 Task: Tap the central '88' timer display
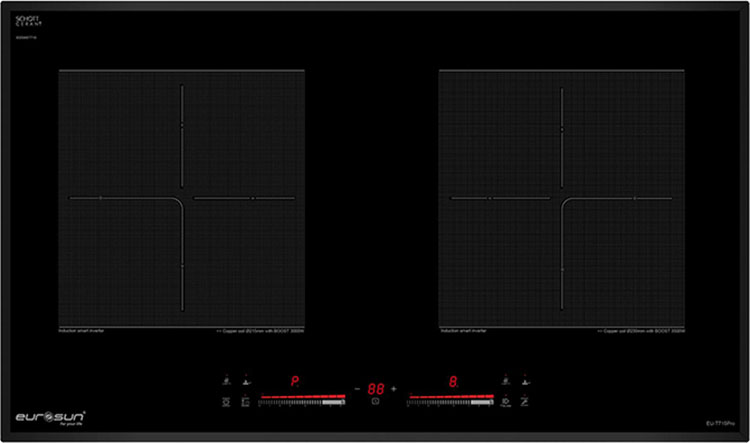376,388
